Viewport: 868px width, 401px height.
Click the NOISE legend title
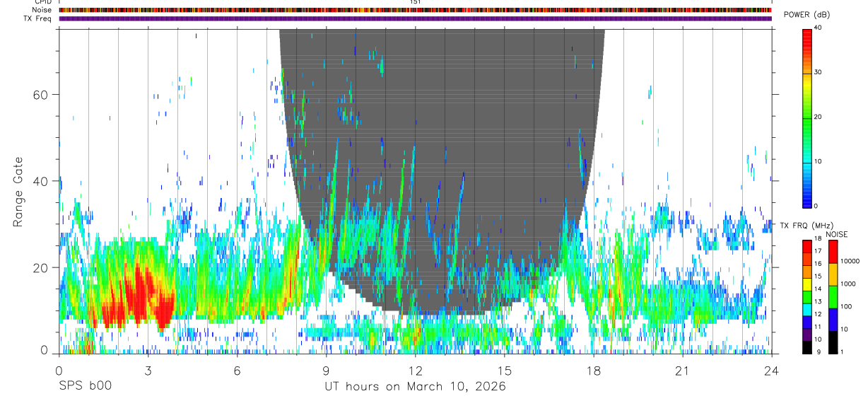point(837,234)
